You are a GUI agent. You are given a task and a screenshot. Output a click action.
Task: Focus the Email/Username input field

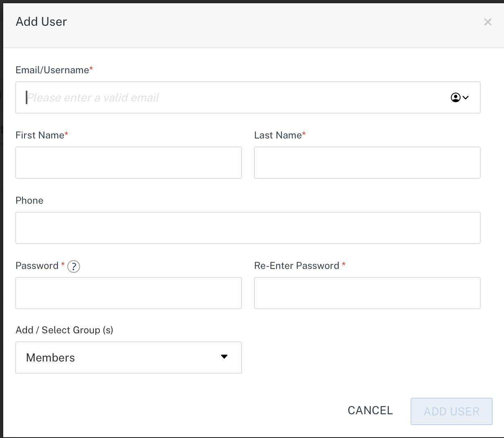pyautogui.click(x=233, y=97)
